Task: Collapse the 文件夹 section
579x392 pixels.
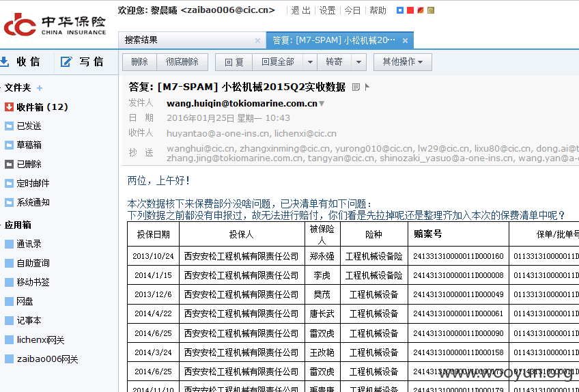Action: pyautogui.click(x=2, y=88)
